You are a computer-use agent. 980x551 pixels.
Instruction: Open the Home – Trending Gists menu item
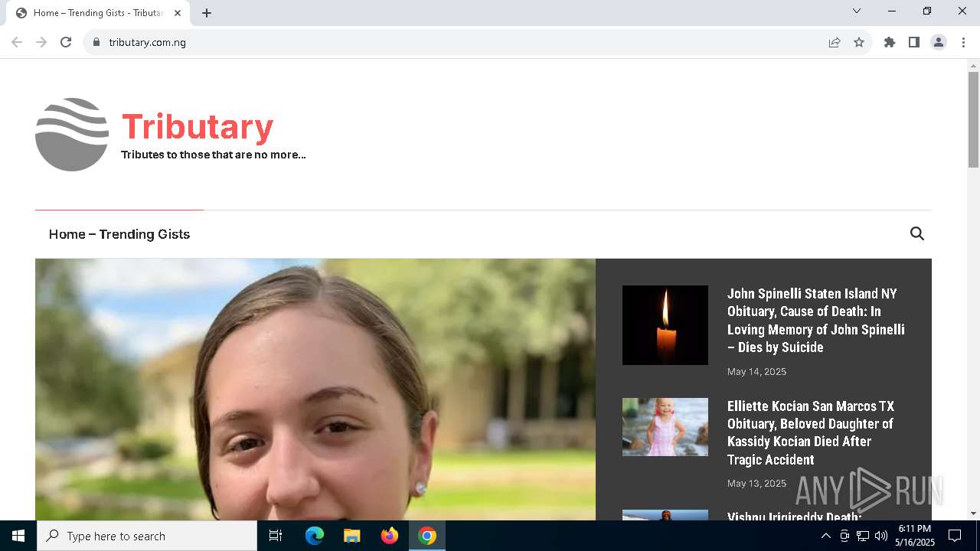[x=119, y=234]
